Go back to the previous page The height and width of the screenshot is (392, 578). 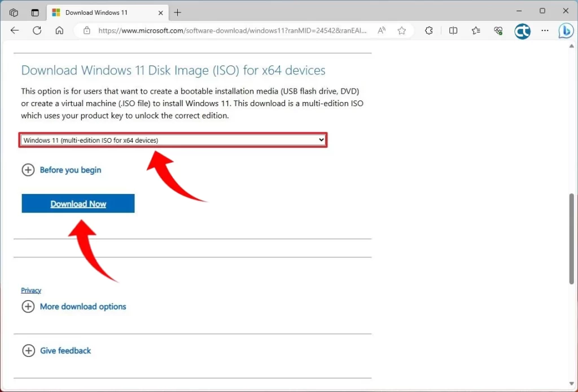pos(15,30)
